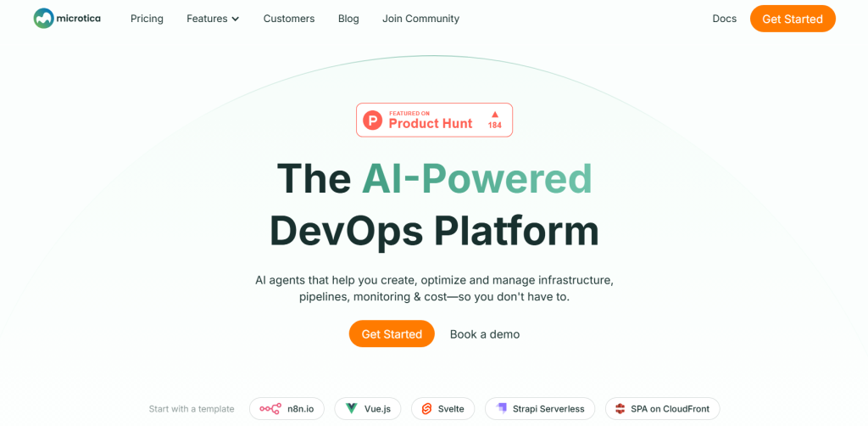The height and width of the screenshot is (426, 868).
Task: Click the hero Get Started button
Action: tap(392, 334)
